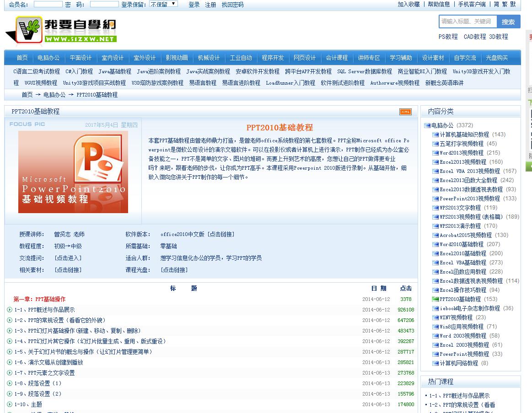Open Java基础教程 link
The height and width of the screenshot is (413, 532).
click(x=115, y=71)
